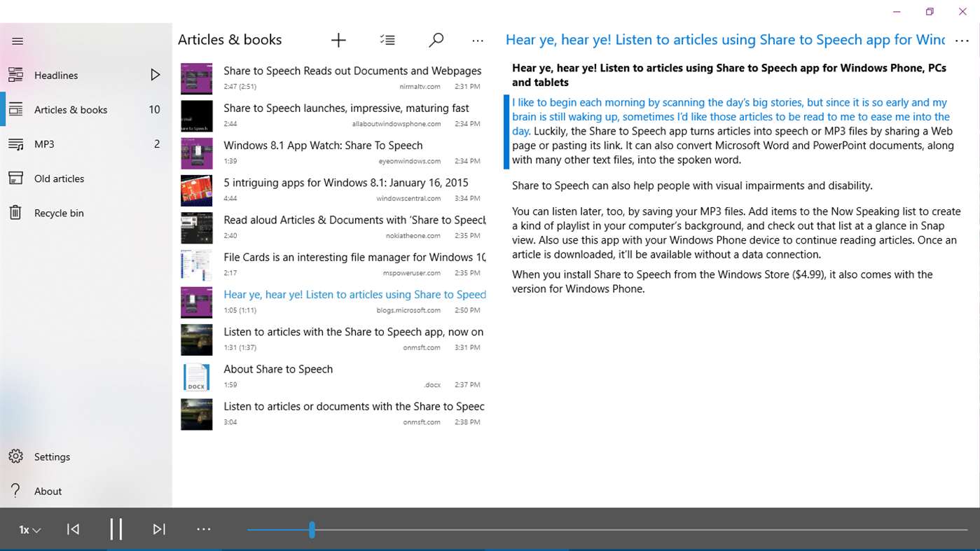The image size is (980, 551).
Task: Open the File Cards file manager article
Action: [333, 265]
